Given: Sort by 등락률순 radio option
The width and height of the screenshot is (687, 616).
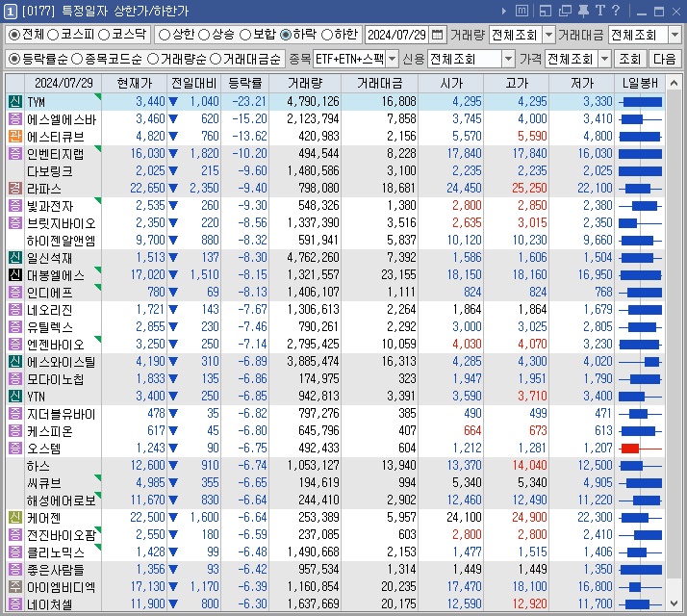Looking at the screenshot, I should tap(14, 59).
